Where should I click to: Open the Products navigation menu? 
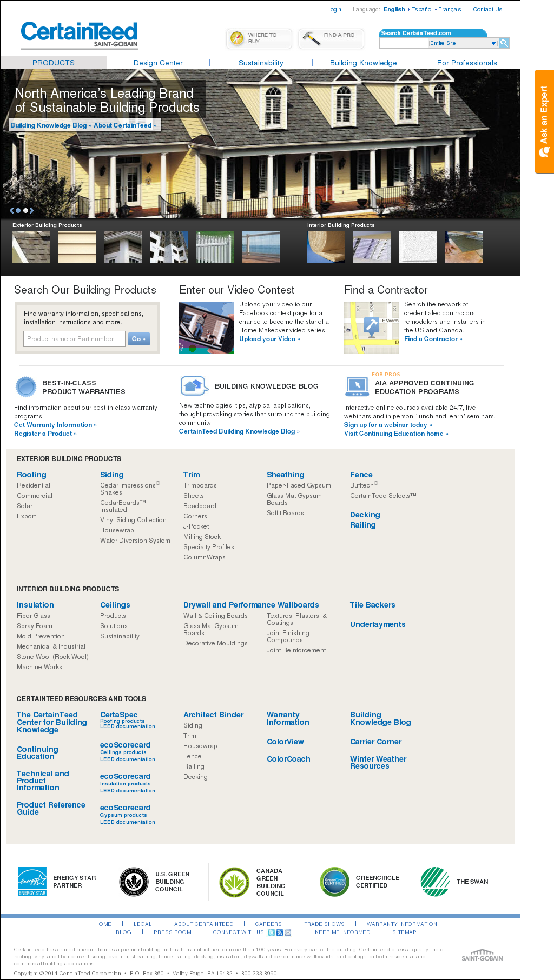click(x=54, y=63)
